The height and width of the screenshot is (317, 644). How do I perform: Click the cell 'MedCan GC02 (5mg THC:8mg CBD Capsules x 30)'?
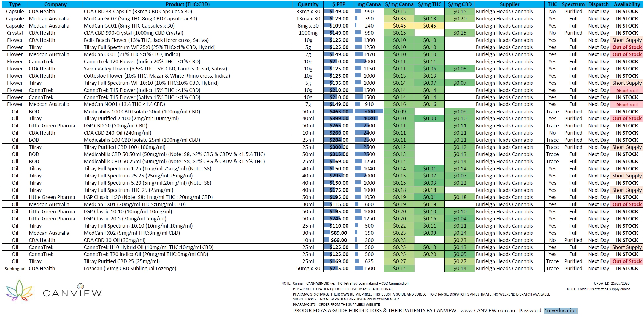tap(188, 19)
